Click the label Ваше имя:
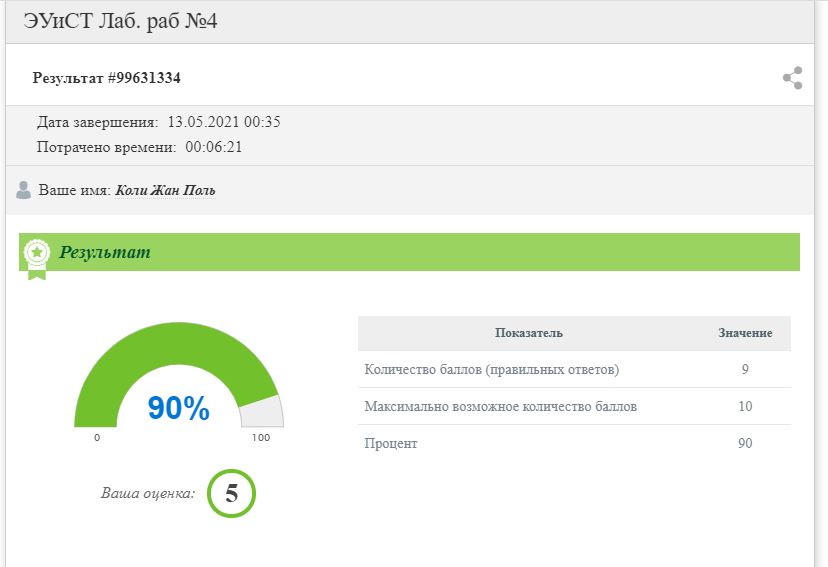 (75, 190)
